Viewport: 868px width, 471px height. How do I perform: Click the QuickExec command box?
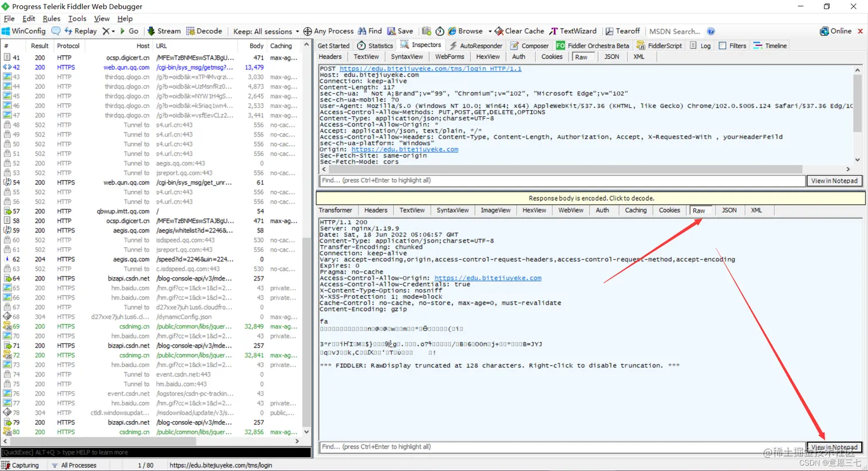pyautogui.click(x=156, y=452)
